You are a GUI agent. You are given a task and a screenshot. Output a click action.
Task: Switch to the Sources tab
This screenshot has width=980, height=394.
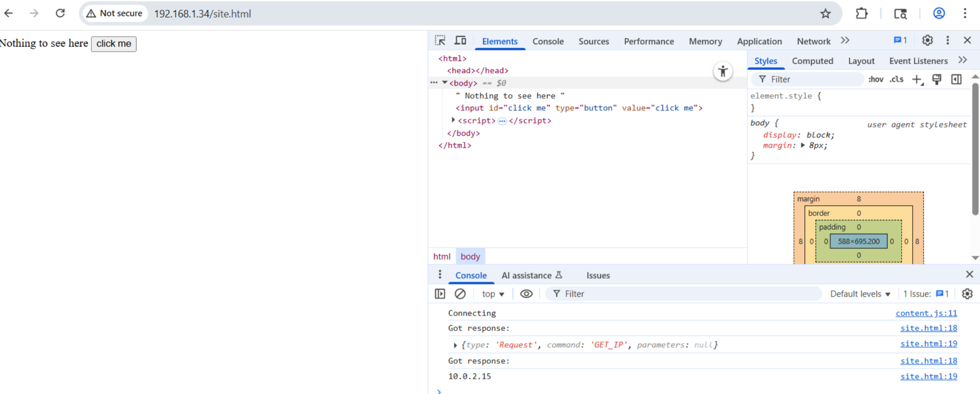tap(593, 41)
